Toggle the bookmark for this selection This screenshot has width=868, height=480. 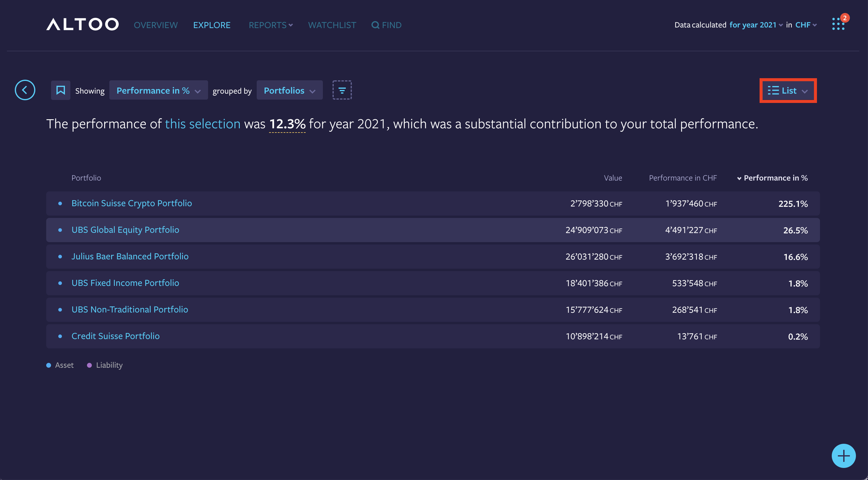(x=61, y=90)
